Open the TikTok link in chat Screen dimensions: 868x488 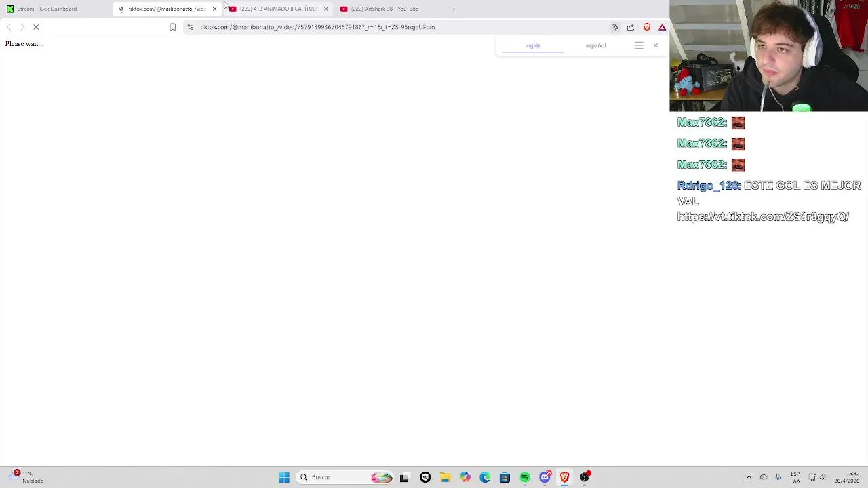[763, 217]
